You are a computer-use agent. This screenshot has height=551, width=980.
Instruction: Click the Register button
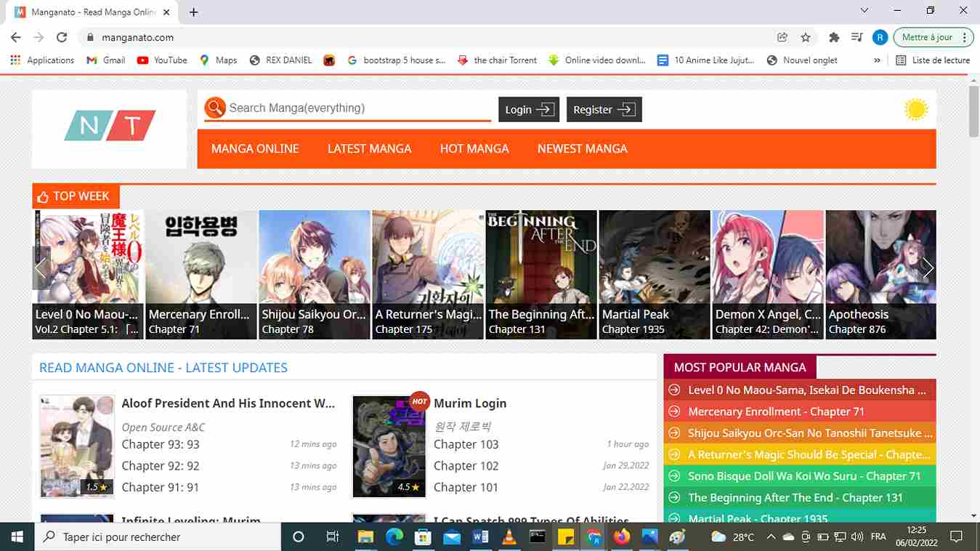[604, 109]
